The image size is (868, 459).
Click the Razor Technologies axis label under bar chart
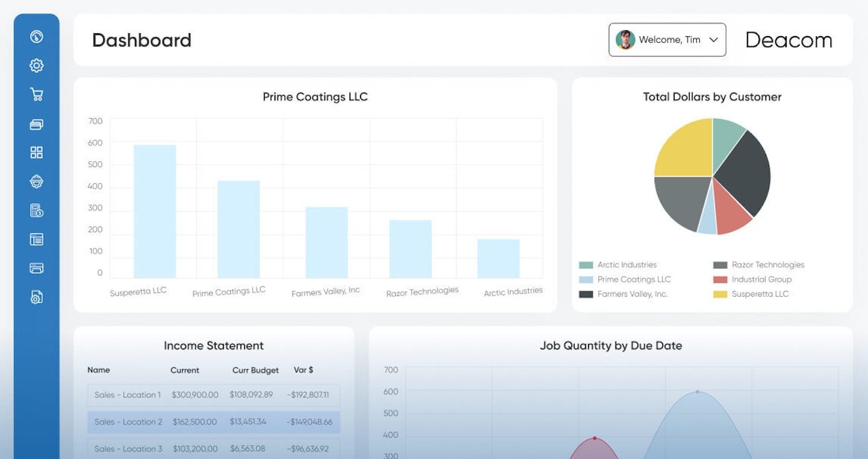422,292
